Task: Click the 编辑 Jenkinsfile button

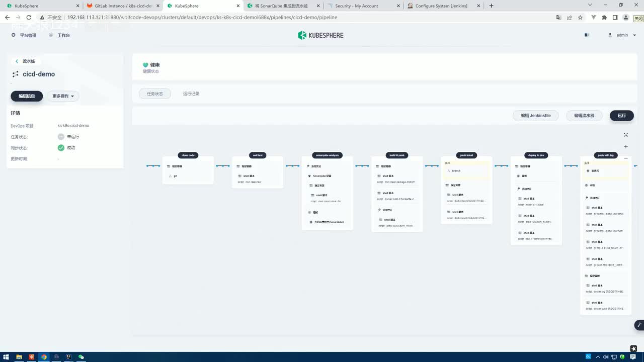Action: 536,116
